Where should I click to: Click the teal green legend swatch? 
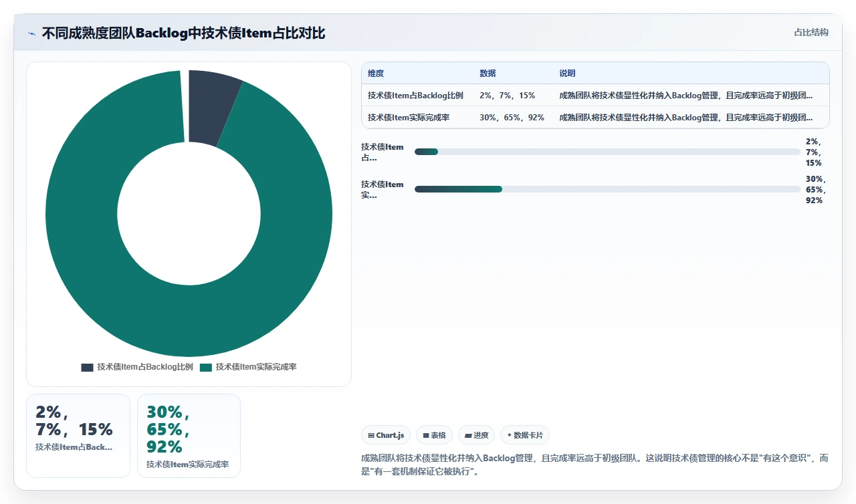point(206,368)
